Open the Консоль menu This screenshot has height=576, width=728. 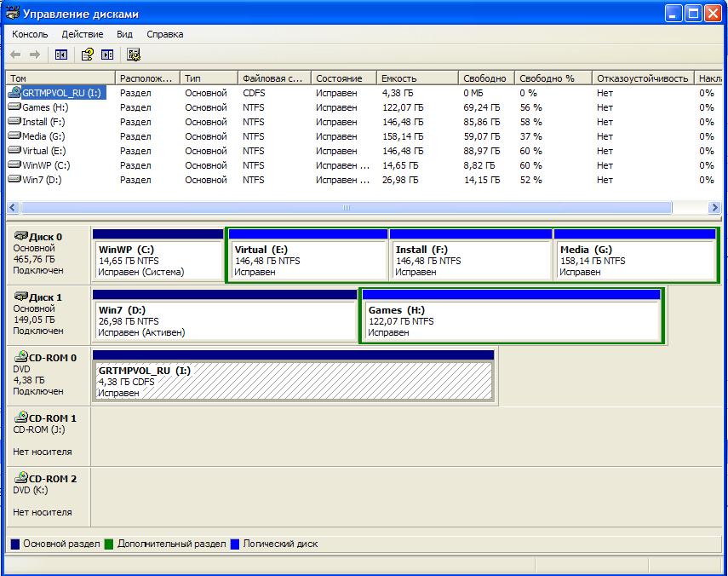(x=30, y=34)
